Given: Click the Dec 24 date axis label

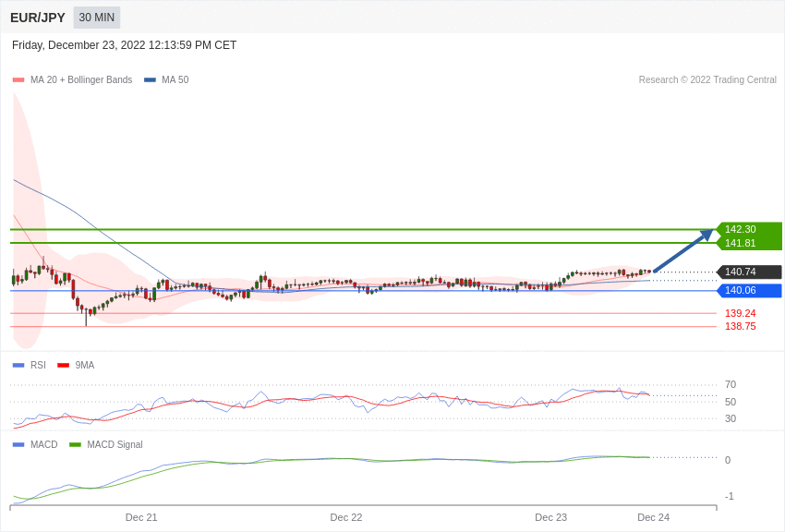Looking at the screenshot, I should [653, 517].
